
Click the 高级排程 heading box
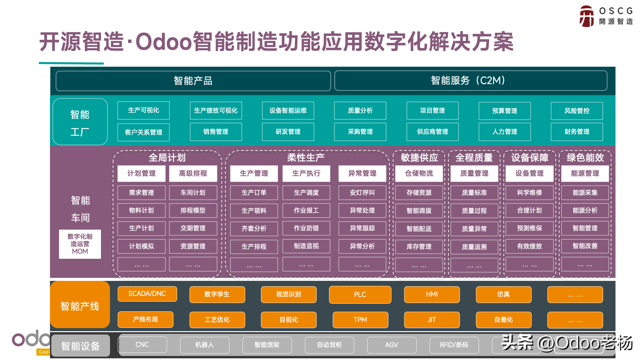click(x=193, y=174)
